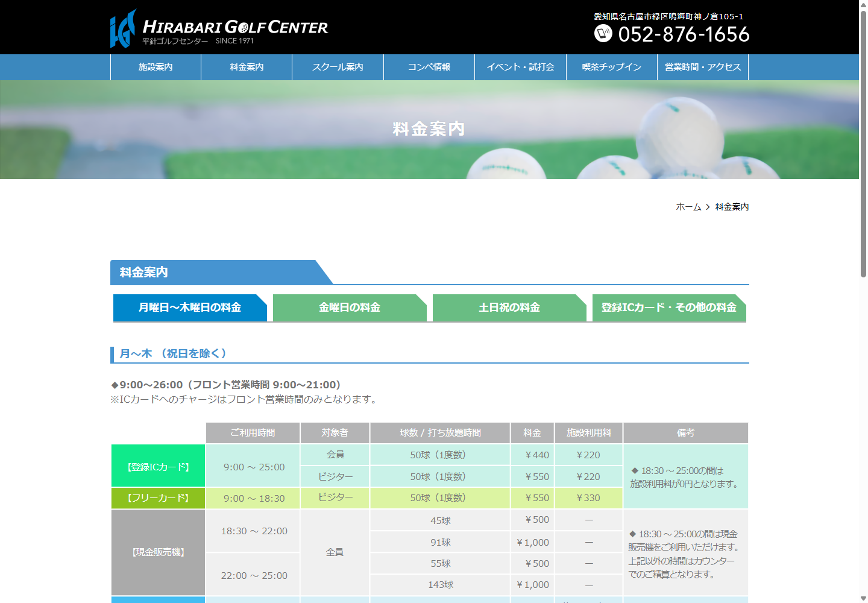This screenshot has height=603, width=868.
Task: Click the 全員 target cell
Action: [335, 552]
